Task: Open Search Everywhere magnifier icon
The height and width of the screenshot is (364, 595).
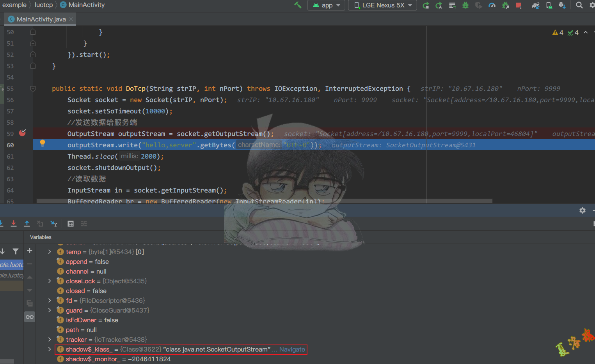Action: 579,5
